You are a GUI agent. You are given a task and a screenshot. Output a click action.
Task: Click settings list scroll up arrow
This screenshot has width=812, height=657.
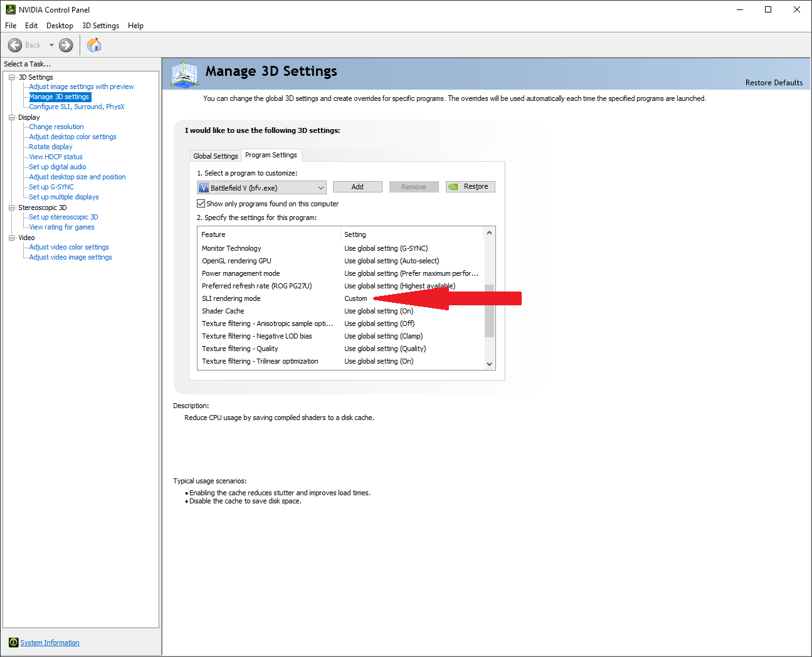point(490,233)
